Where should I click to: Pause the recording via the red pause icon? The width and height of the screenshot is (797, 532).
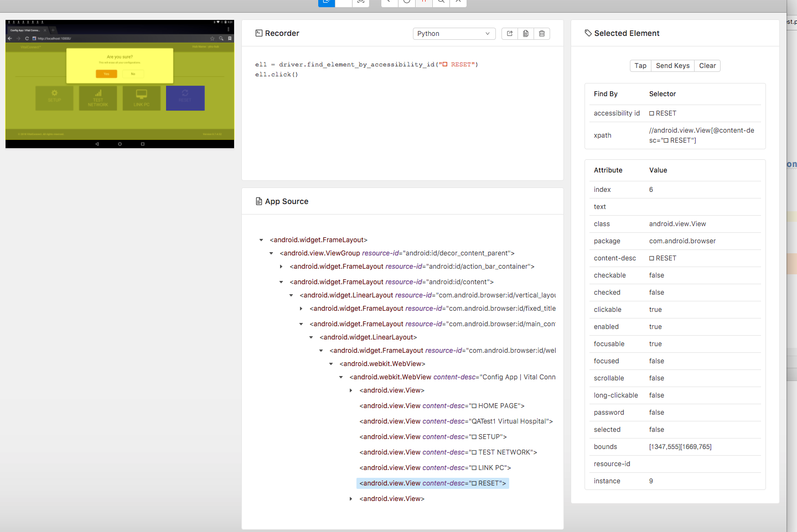tap(423, 3)
